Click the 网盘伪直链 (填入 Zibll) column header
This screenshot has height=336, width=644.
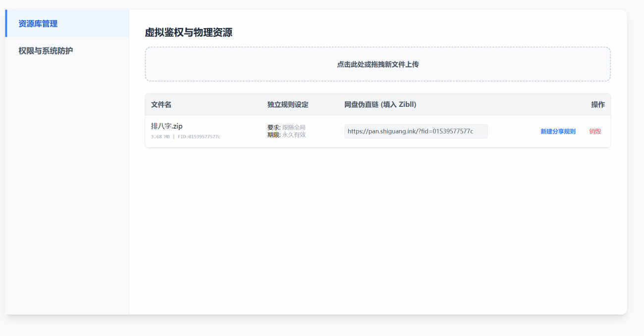380,105
